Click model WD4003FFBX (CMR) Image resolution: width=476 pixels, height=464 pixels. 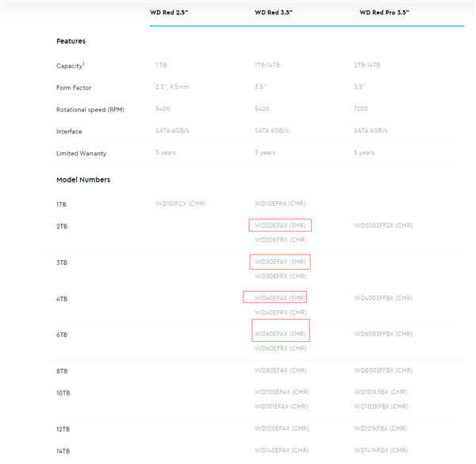point(383,298)
